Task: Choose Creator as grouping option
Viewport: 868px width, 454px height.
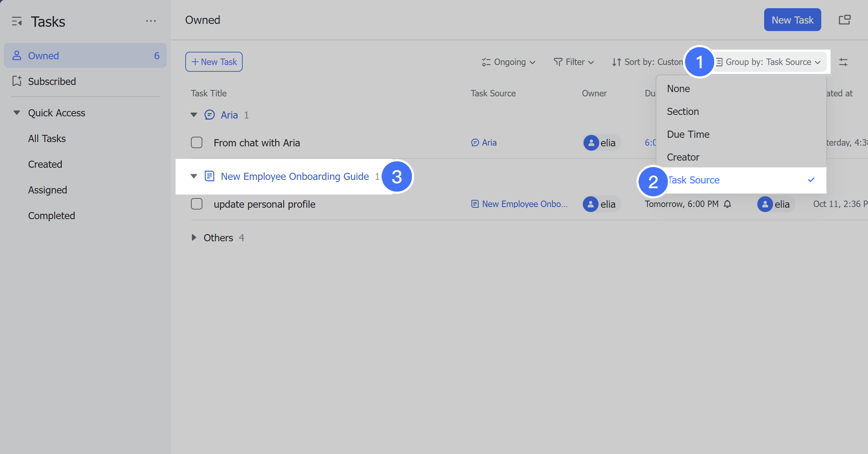Action: tap(682, 157)
